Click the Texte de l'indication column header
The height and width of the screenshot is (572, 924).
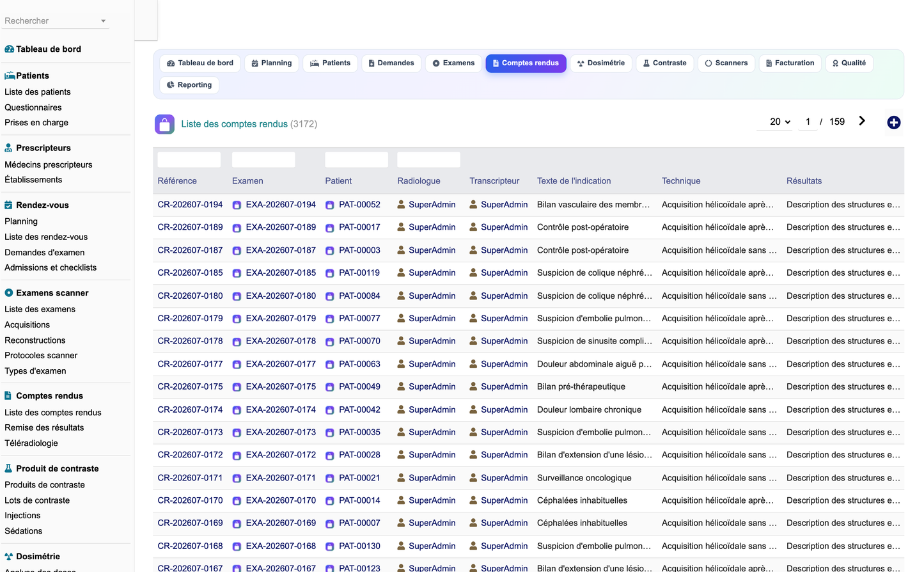point(574,181)
